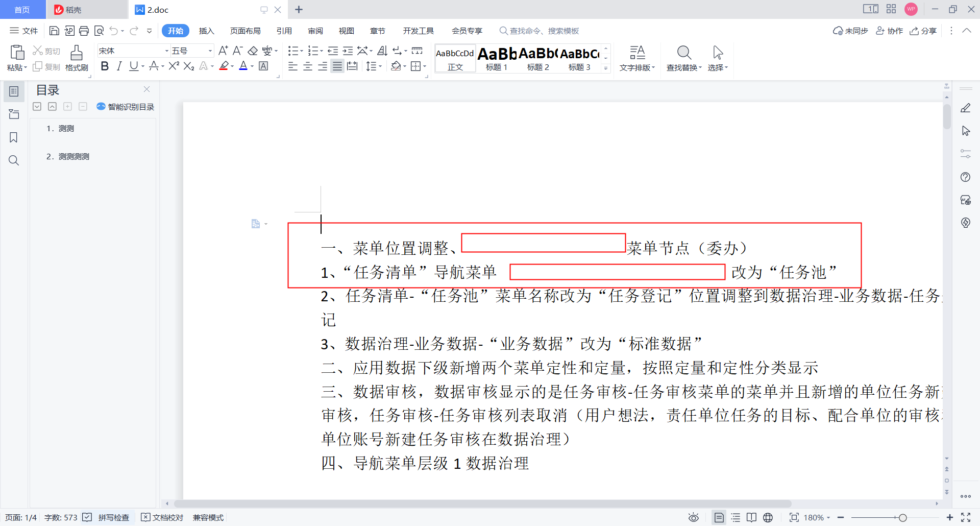Viewport: 980px width, 526px height.
Task: Switch to page layout view in status bar
Action: click(719, 517)
